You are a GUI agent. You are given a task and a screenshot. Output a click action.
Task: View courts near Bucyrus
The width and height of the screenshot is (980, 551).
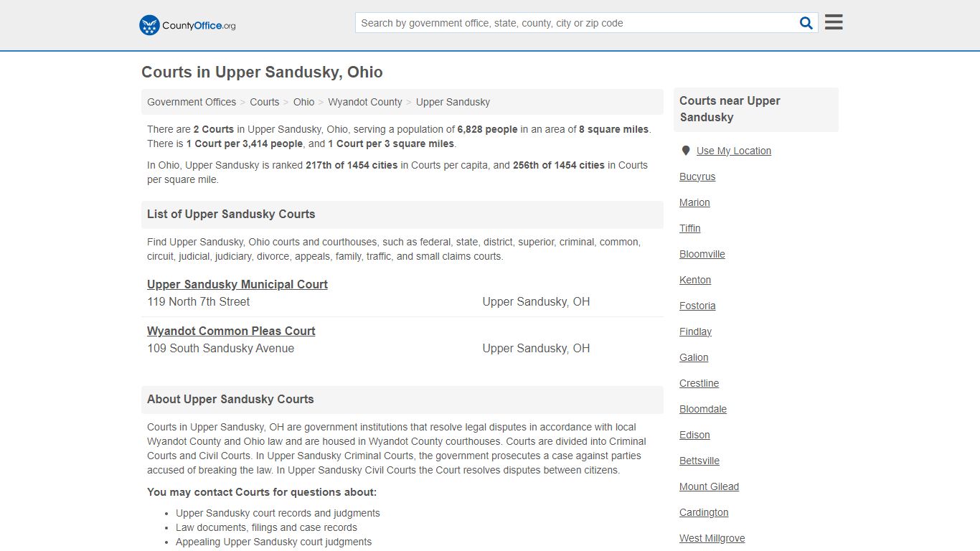[697, 176]
